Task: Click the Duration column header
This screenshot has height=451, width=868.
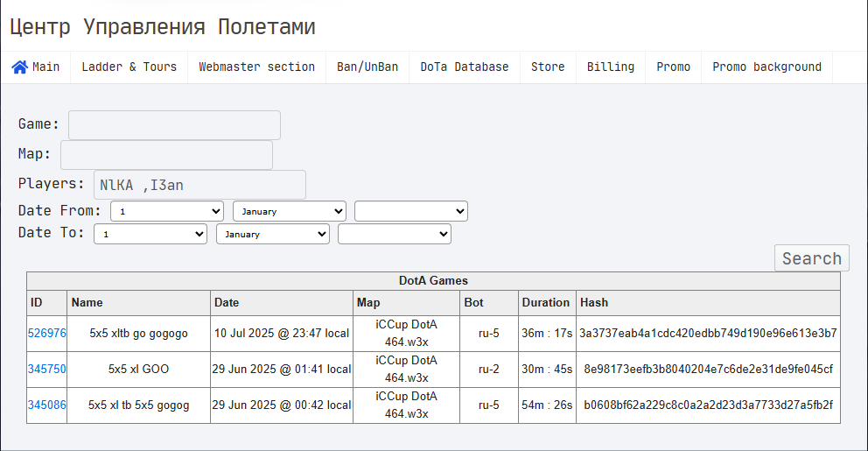Action: point(546,302)
